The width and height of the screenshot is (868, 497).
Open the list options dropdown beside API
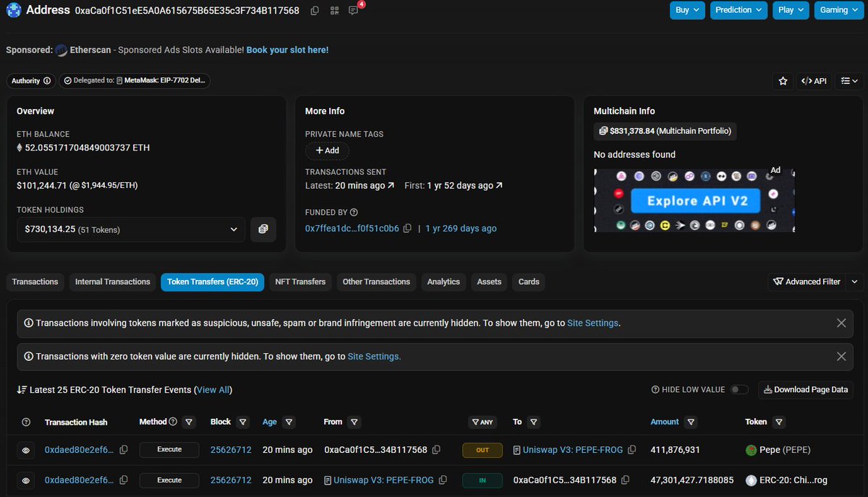849,81
